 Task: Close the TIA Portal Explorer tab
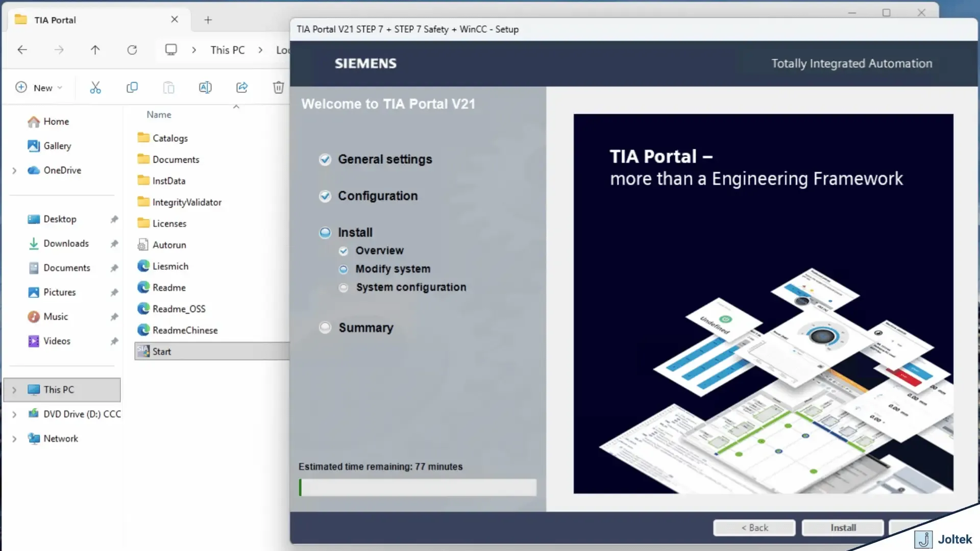(x=175, y=19)
